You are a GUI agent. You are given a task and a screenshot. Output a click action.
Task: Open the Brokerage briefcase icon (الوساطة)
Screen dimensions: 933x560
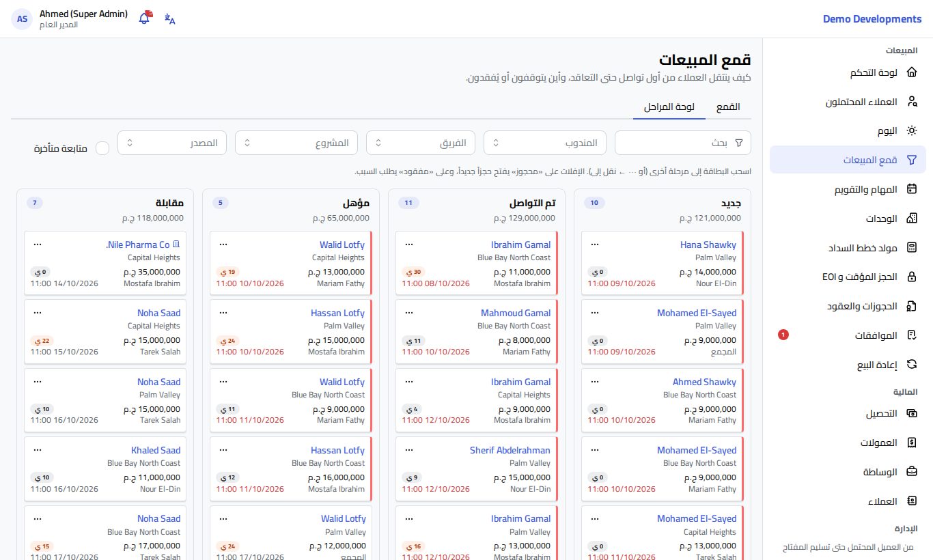click(911, 472)
